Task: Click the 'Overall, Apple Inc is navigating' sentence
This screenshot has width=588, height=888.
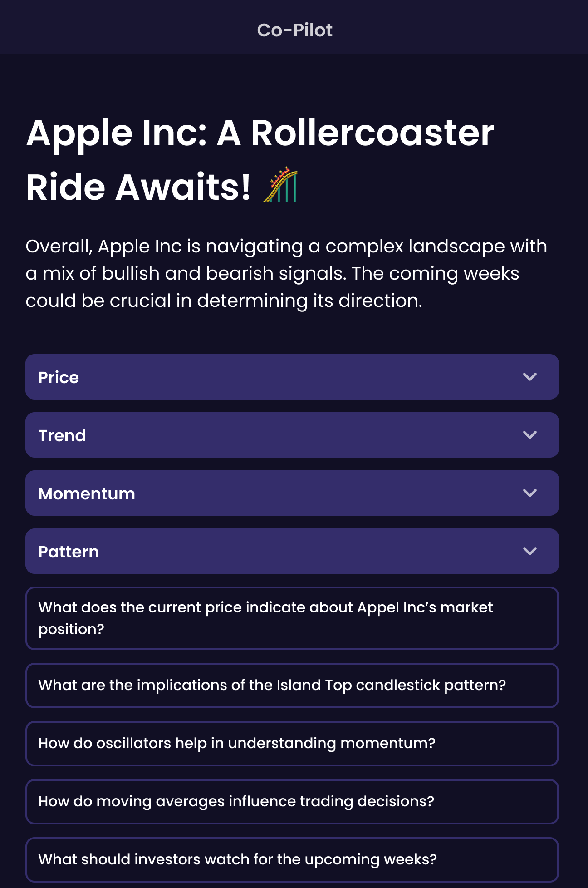Action: coord(164,246)
